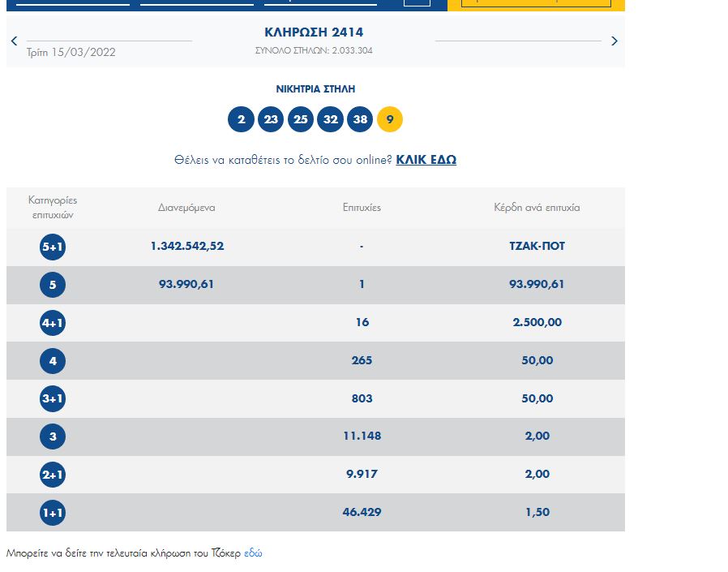Follow the εδώ link for latest draw

[x=253, y=553]
